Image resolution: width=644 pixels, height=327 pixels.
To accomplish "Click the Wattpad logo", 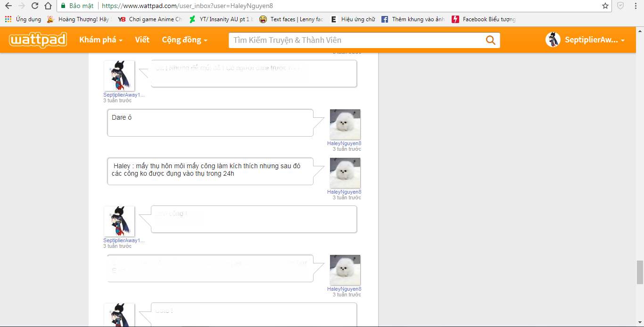I will tap(38, 40).
